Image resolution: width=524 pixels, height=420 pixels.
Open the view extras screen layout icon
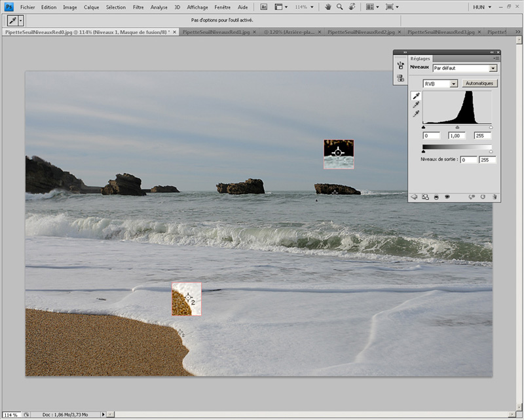pos(278,7)
